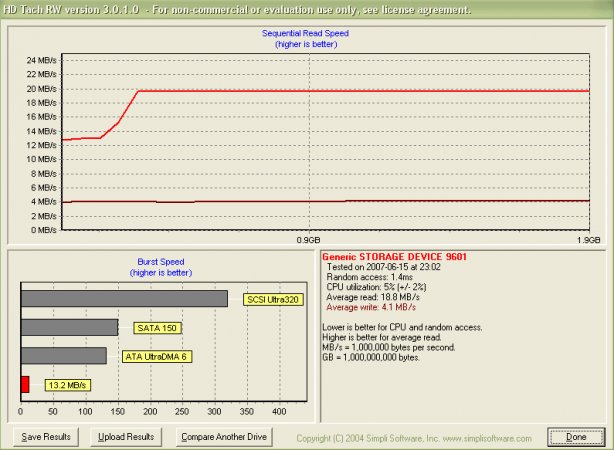
Task: Select the SCSI Ultra320 burst label
Action: point(273,300)
